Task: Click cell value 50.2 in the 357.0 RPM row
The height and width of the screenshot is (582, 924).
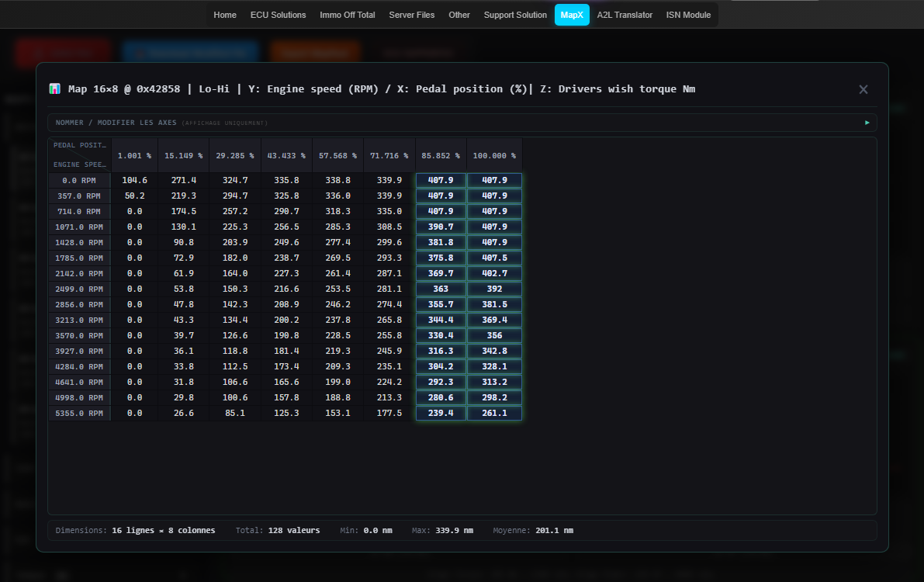Action: (134, 196)
